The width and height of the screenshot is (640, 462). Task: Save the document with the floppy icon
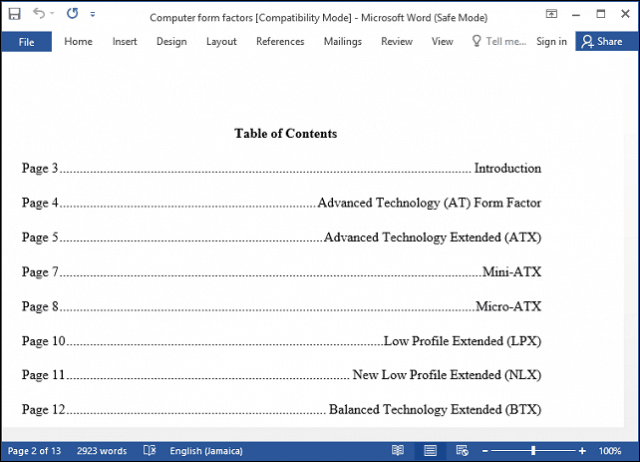(x=15, y=14)
